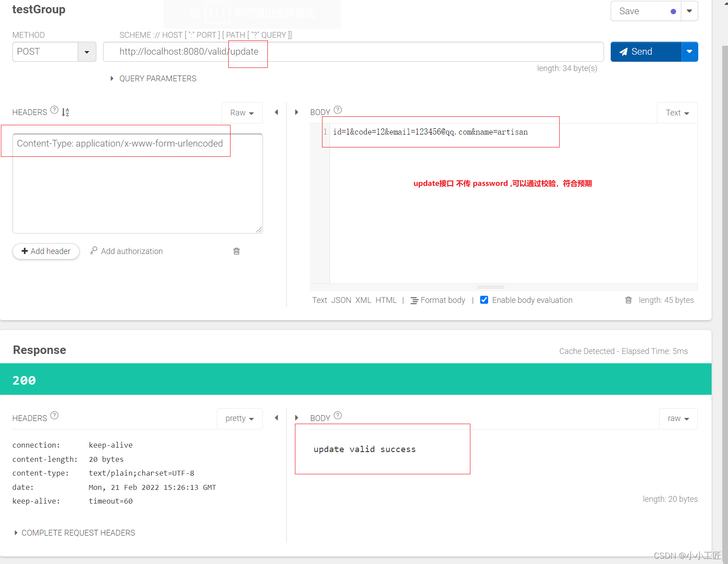Image resolution: width=728 pixels, height=564 pixels.
Task: Click the sort headers alphabetically icon
Action: click(x=65, y=112)
